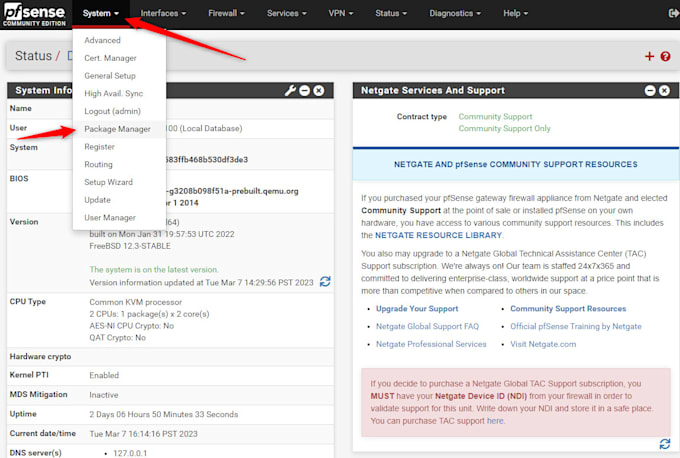Viewport: 680px width, 458px height.
Task: Open Netgate Global Support FAQ link
Action: [427, 327]
